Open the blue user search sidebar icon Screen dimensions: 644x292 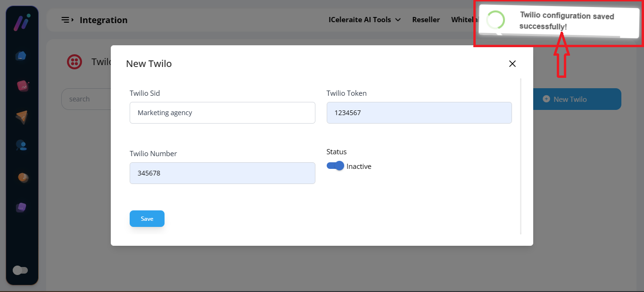pyautogui.click(x=22, y=145)
